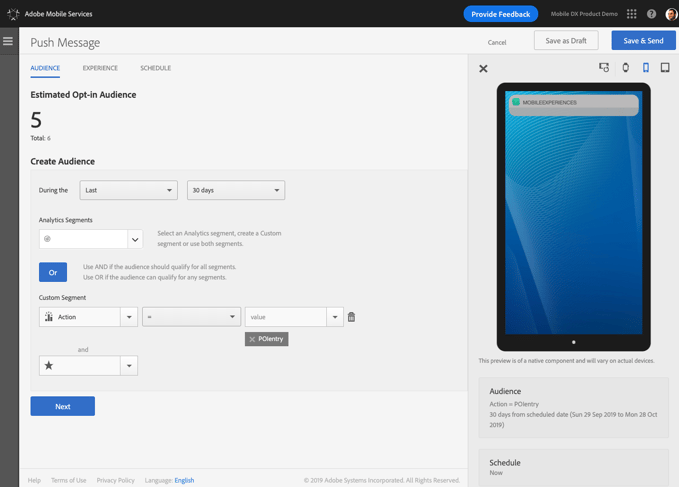This screenshot has height=487, width=679.
Task: Click the Provide Feedback button
Action: (x=501, y=14)
